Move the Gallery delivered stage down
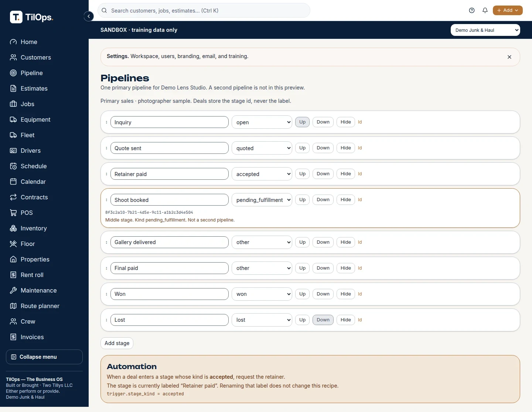The width and height of the screenshot is (532, 412). 323,242
